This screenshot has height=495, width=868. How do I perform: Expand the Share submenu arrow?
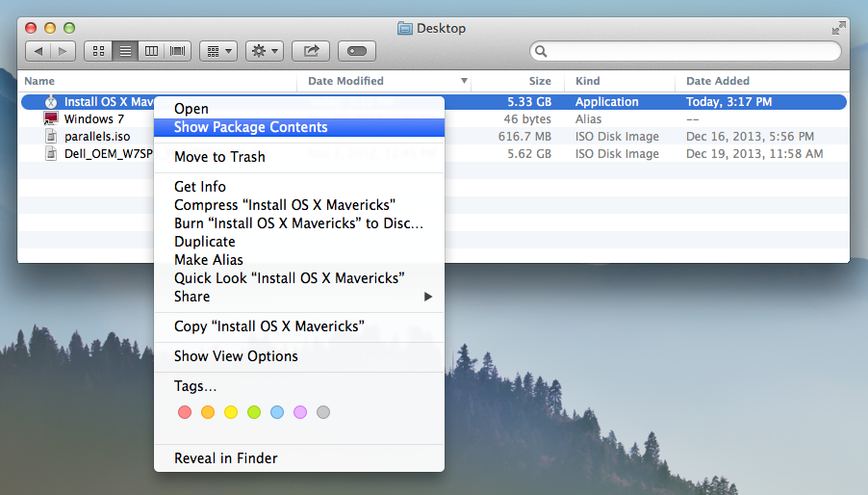tap(428, 297)
